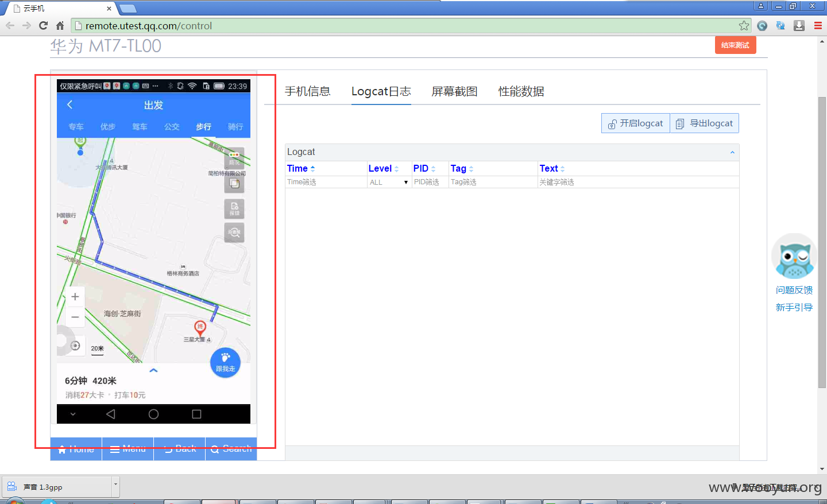Viewport: 827px width, 504px height.
Task: Click the round gray-blue extension icon beside the star
Action: point(762,25)
